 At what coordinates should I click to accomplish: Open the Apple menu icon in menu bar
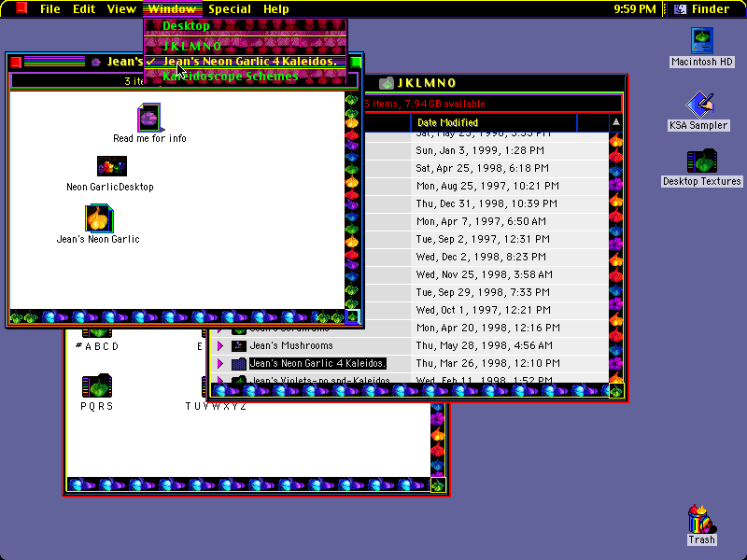21,8
